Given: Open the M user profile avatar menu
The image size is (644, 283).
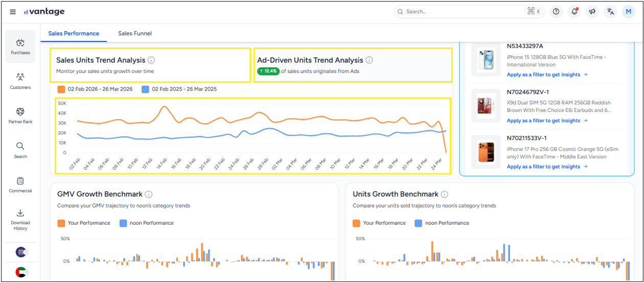Looking at the screenshot, I should pyautogui.click(x=628, y=12).
